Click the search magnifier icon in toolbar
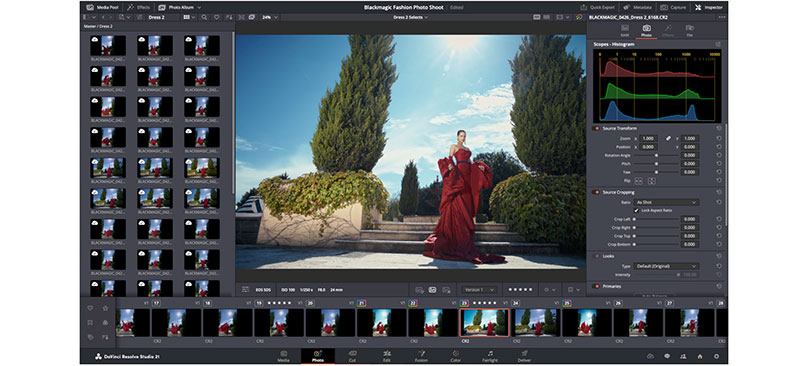 [204, 17]
